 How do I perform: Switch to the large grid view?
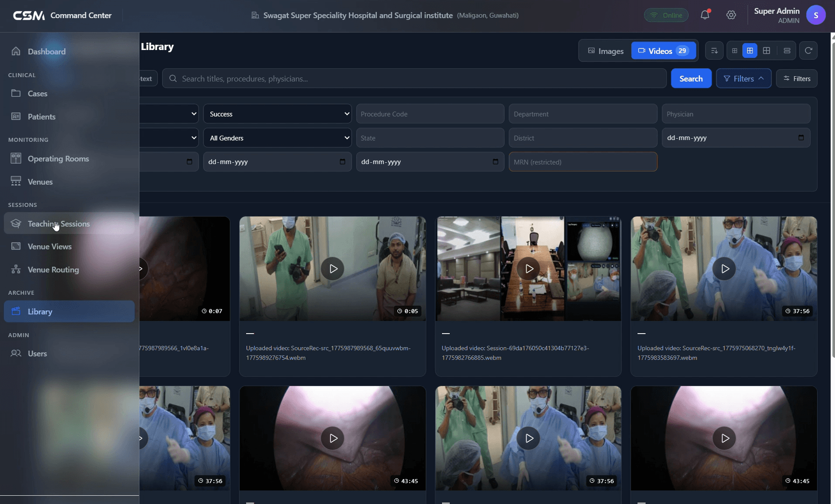tap(767, 50)
